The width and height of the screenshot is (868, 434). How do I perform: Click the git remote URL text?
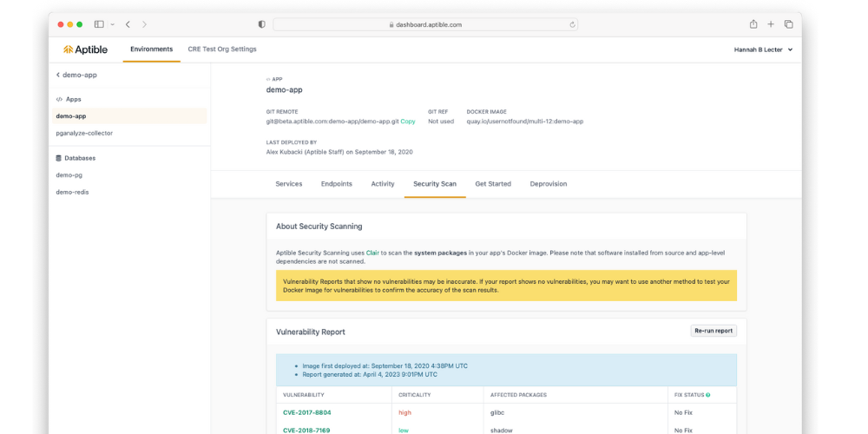[332, 122]
